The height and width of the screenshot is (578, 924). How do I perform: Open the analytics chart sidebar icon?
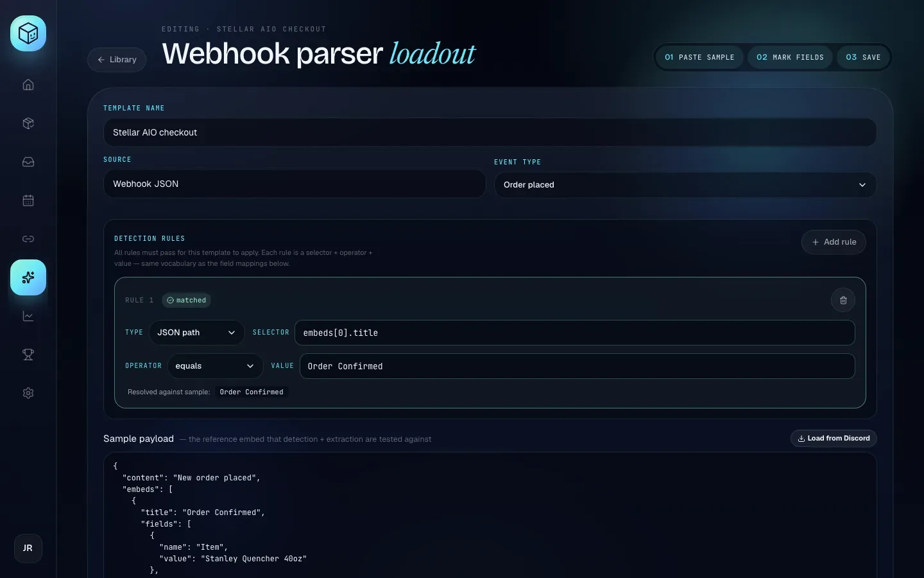pos(28,316)
